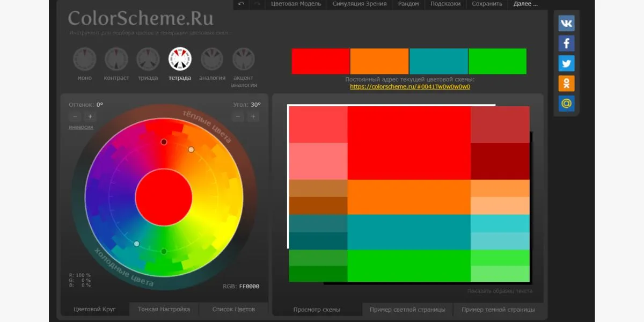Select the акцент аналогия scheme icon

click(244, 59)
